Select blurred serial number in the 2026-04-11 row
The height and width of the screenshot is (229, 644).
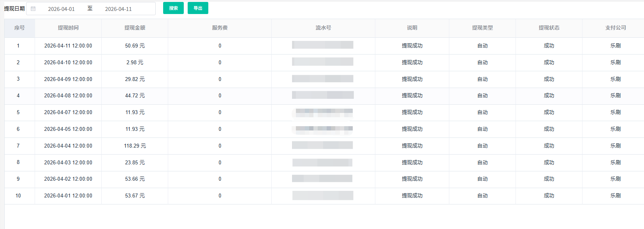click(323, 45)
